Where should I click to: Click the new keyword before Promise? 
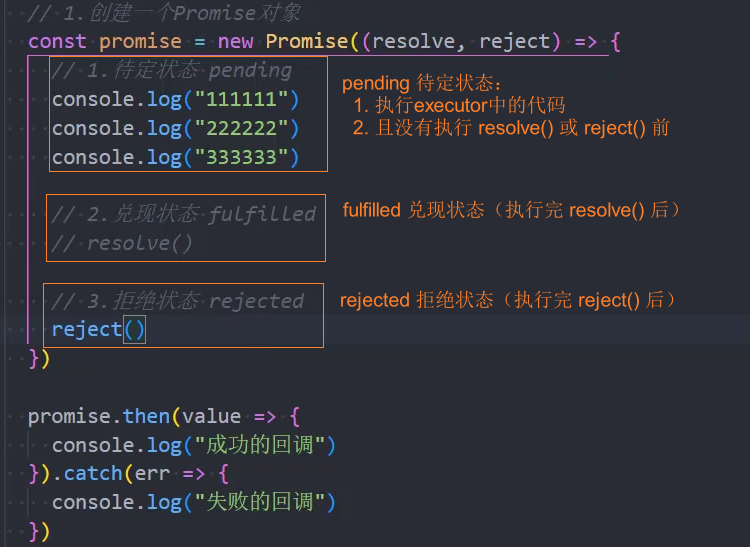235,42
